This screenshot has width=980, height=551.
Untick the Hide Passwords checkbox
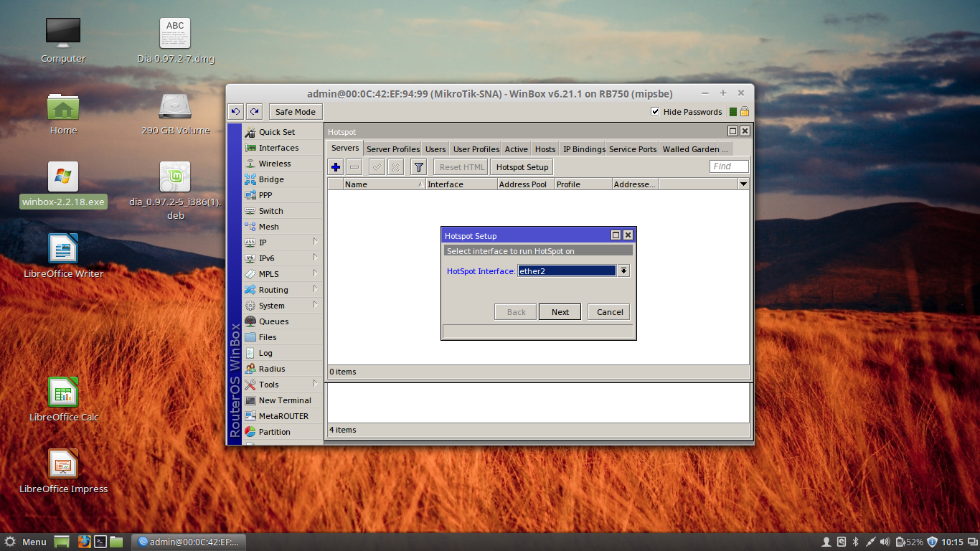click(x=655, y=111)
